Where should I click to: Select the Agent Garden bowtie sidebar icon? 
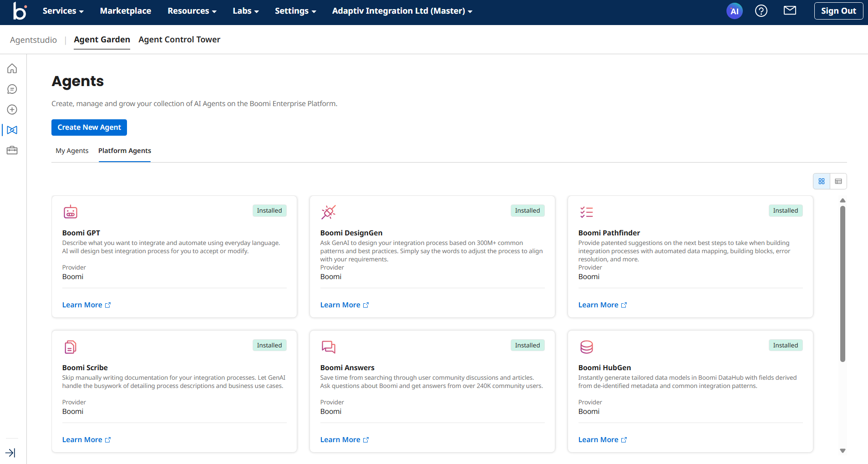coord(12,130)
